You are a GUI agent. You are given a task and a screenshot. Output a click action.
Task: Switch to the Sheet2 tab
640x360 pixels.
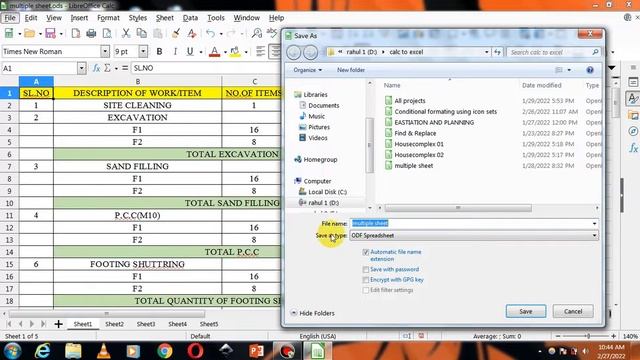point(114,324)
